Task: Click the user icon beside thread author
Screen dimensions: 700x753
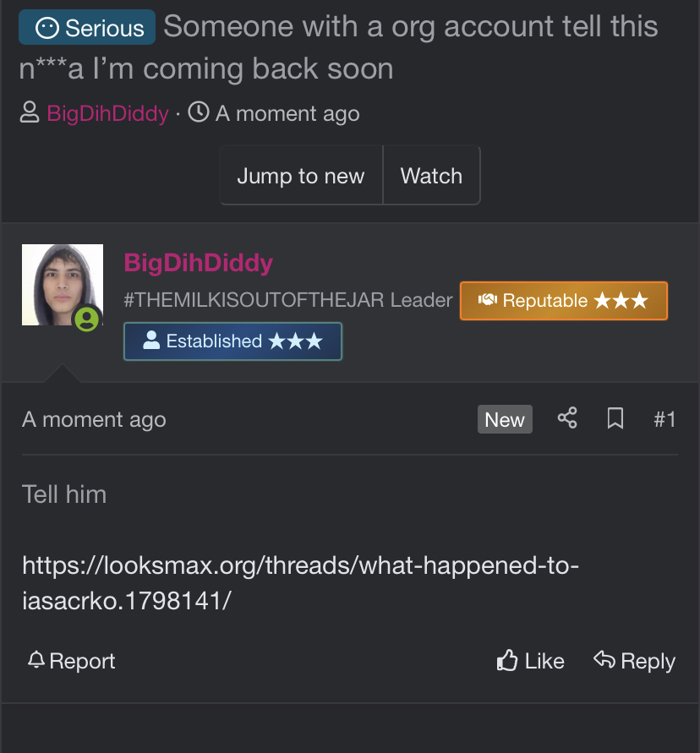Action: click(30, 112)
